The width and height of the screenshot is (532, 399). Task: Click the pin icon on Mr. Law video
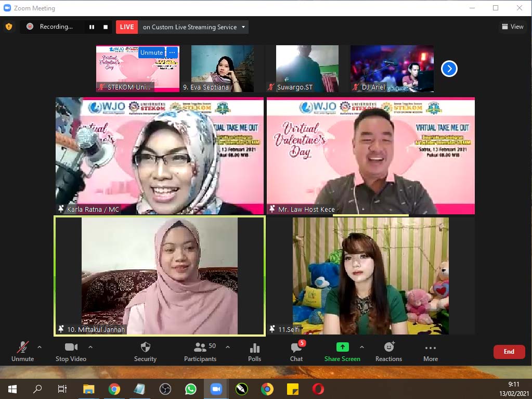coord(272,209)
